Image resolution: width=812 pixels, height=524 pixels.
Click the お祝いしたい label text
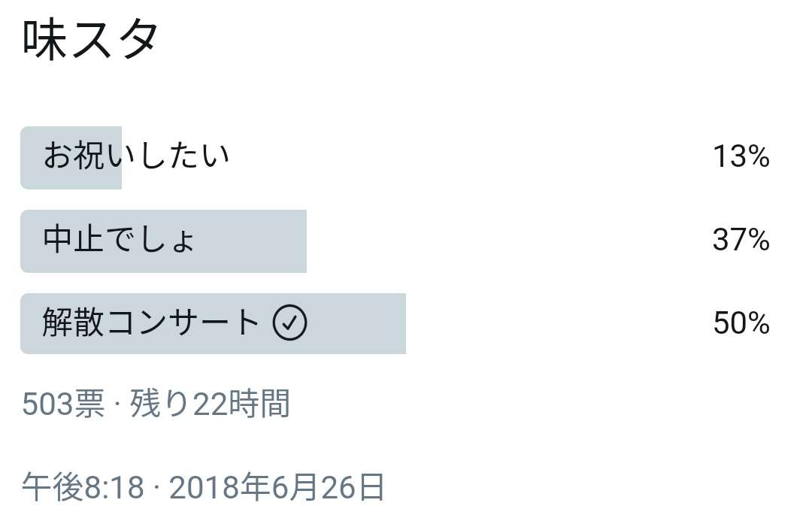(x=136, y=156)
